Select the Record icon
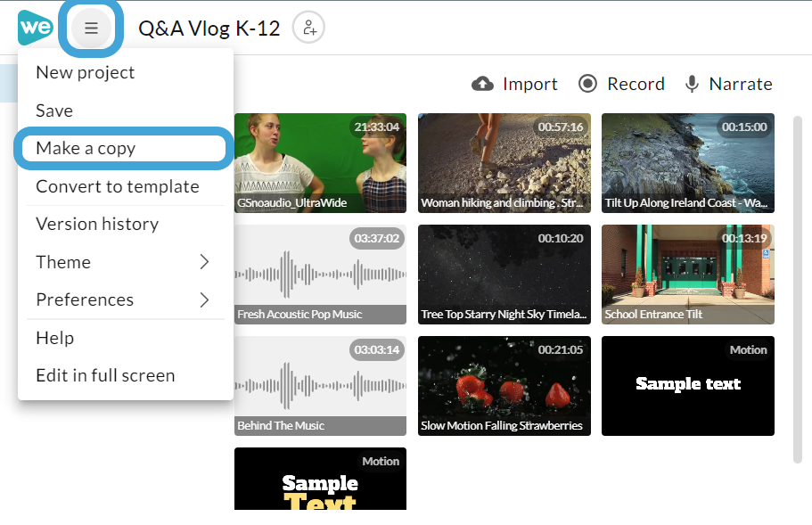812x525 pixels. pos(588,83)
